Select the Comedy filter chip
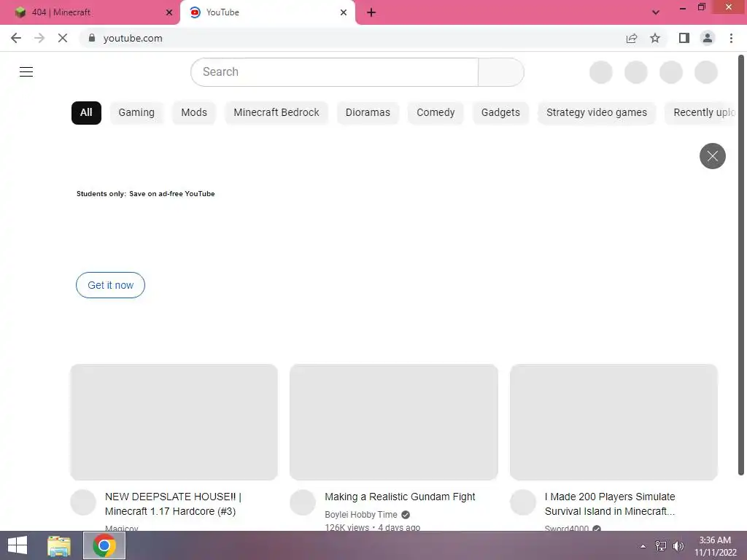 coord(436,113)
